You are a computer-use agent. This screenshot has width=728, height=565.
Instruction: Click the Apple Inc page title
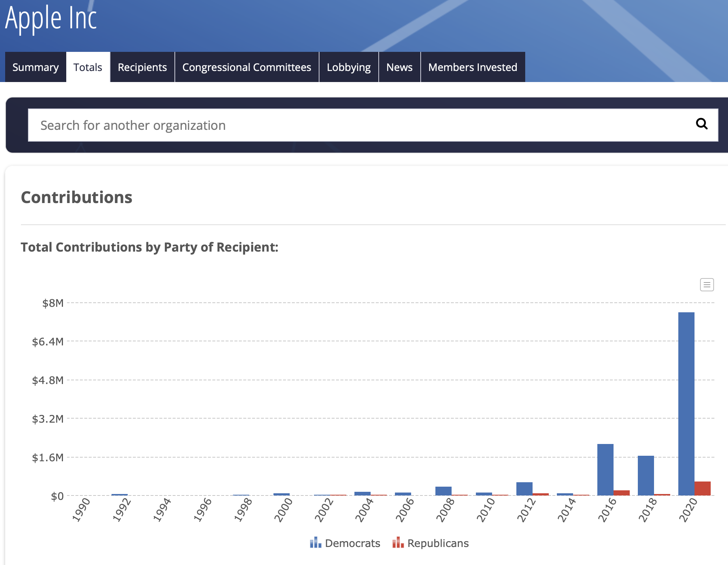(51, 18)
